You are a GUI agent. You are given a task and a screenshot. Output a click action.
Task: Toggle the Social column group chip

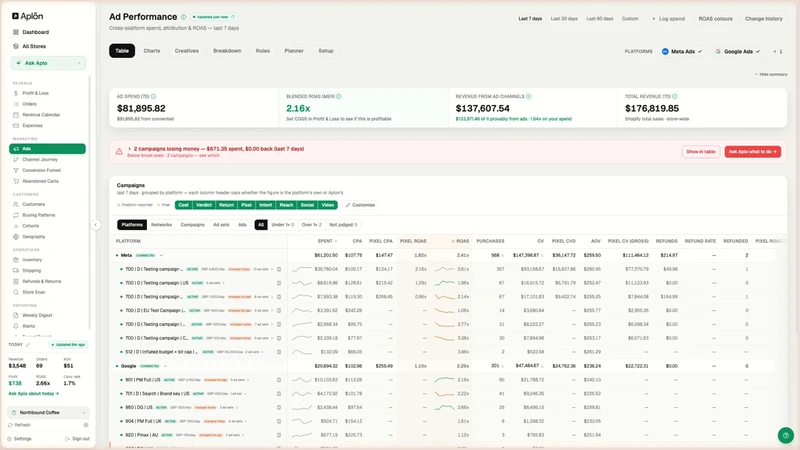point(308,205)
